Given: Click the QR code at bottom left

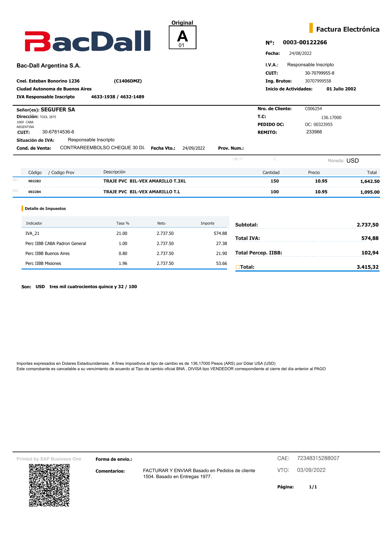Looking at the screenshot, I should tap(49, 485).
